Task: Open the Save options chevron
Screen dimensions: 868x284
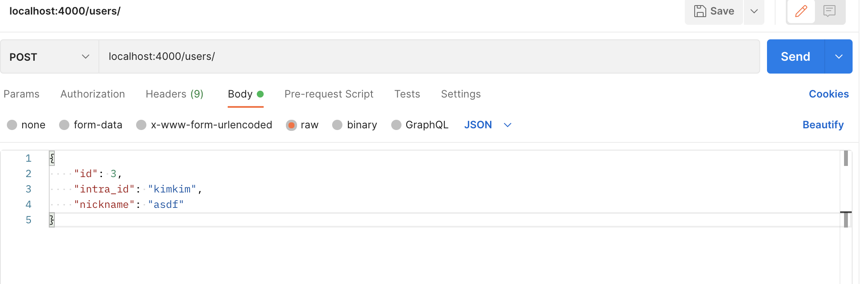Action: (754, 11)
